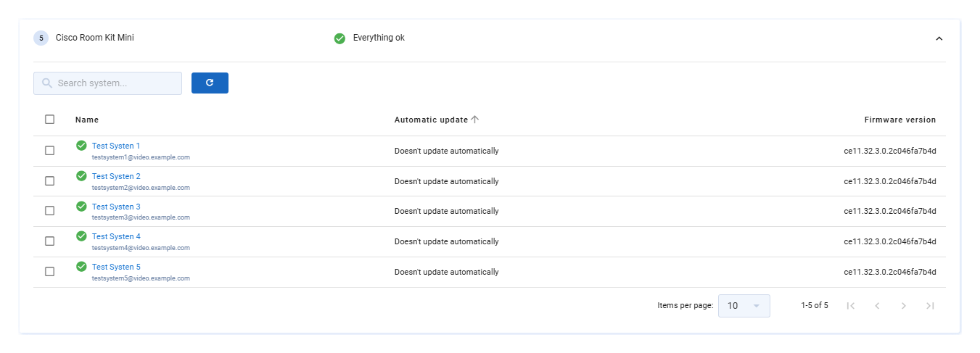Tick the checkbox next to Test System 4

tap(49, 241)
